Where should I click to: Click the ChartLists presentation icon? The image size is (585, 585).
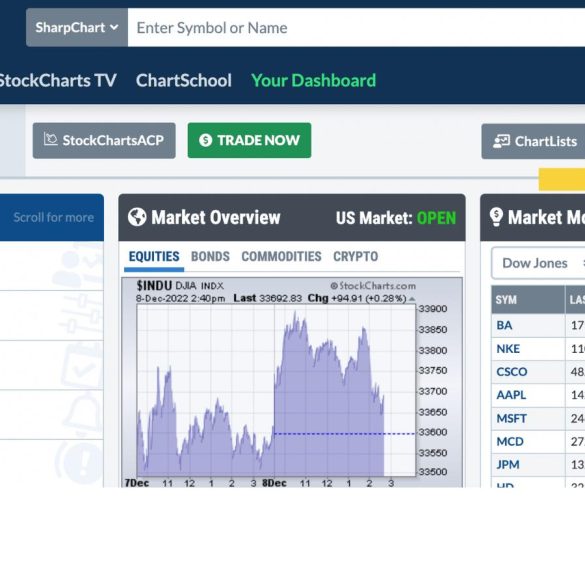click(501, 141)
